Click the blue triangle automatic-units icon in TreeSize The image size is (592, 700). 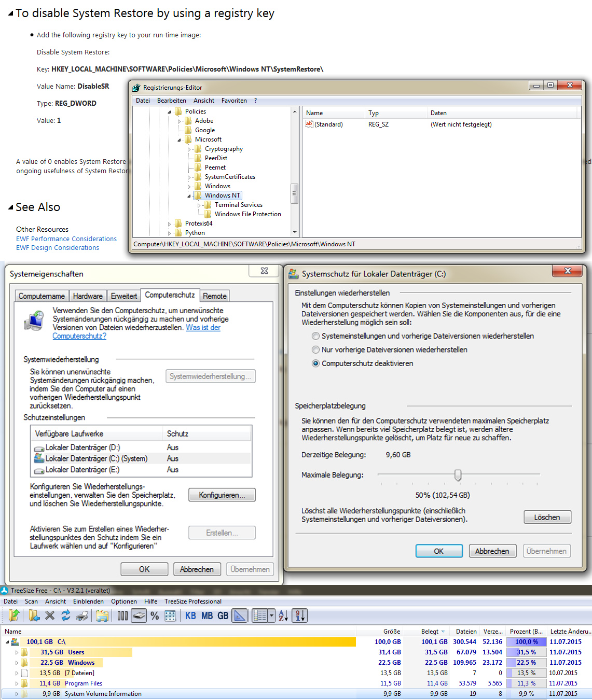pos(239,615)
